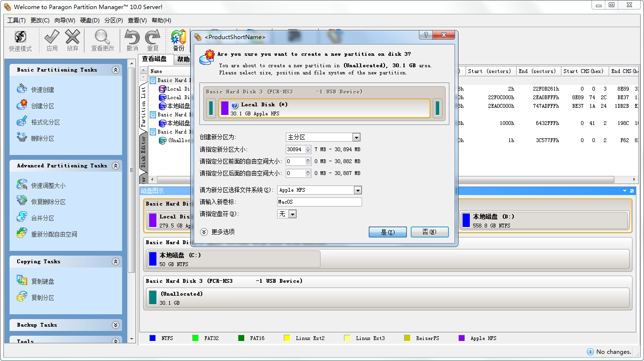Click the free space after partition spinner

308,173
